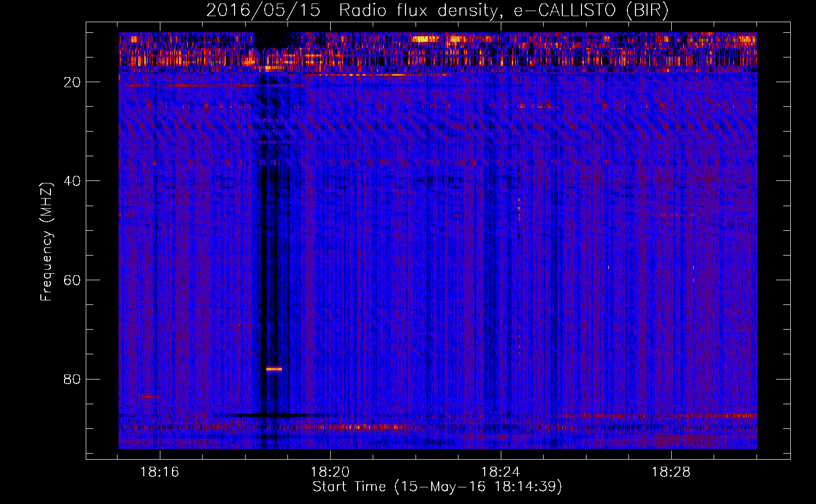This screenshot has width=816, height=504.
Task: Click the 20 MHz frequency tick label
Action: pyautogui.click(x=72, y=82)
